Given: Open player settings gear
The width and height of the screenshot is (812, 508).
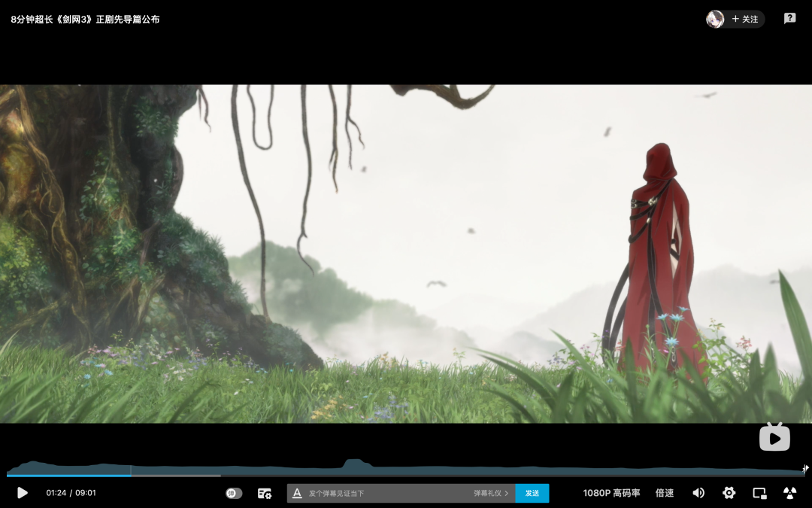Looking at the screenshot, I should [729, 493].
